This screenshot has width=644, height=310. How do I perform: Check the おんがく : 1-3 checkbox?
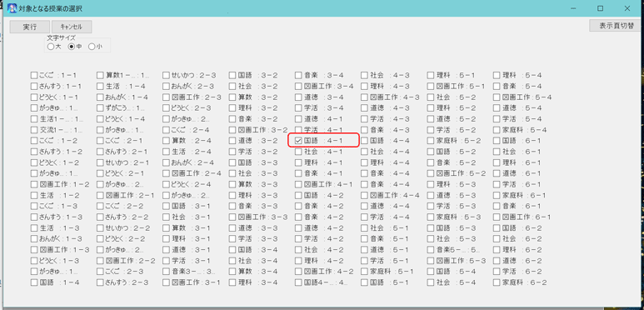[34, 238]
